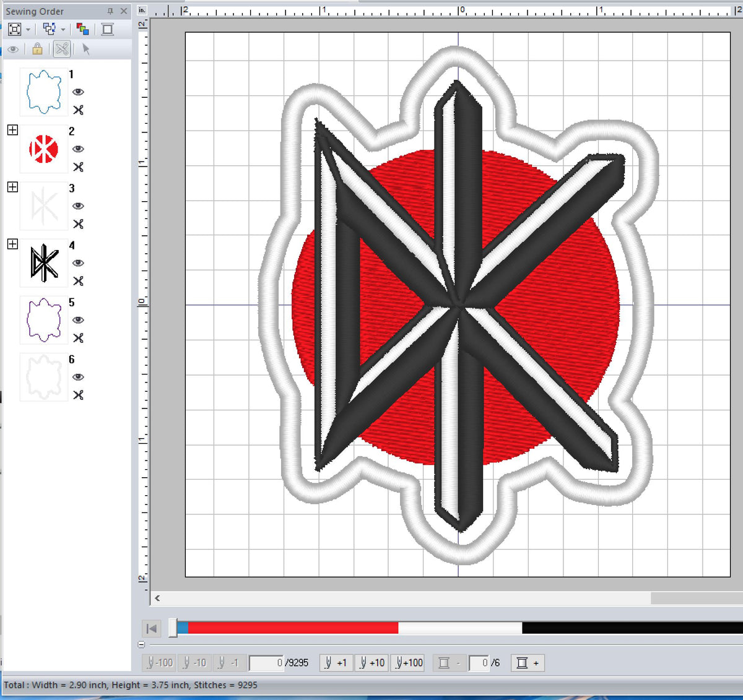The height and width of the screenshot is (700, 743).
Task: Toggle the scissors trim icon for object 5
Action: click(78, 338)
